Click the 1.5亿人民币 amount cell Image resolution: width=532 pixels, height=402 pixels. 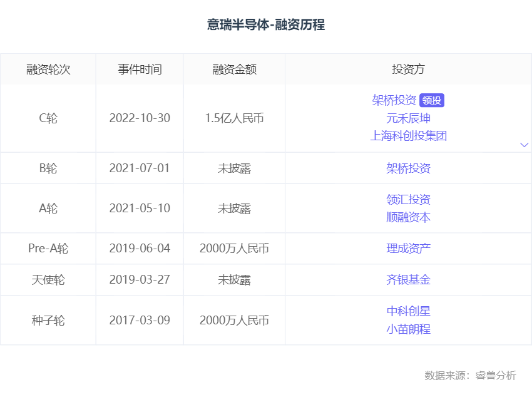point(235,118)
